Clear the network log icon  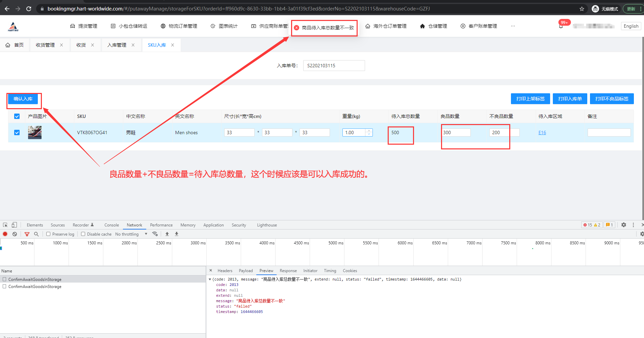click(15, 234)
